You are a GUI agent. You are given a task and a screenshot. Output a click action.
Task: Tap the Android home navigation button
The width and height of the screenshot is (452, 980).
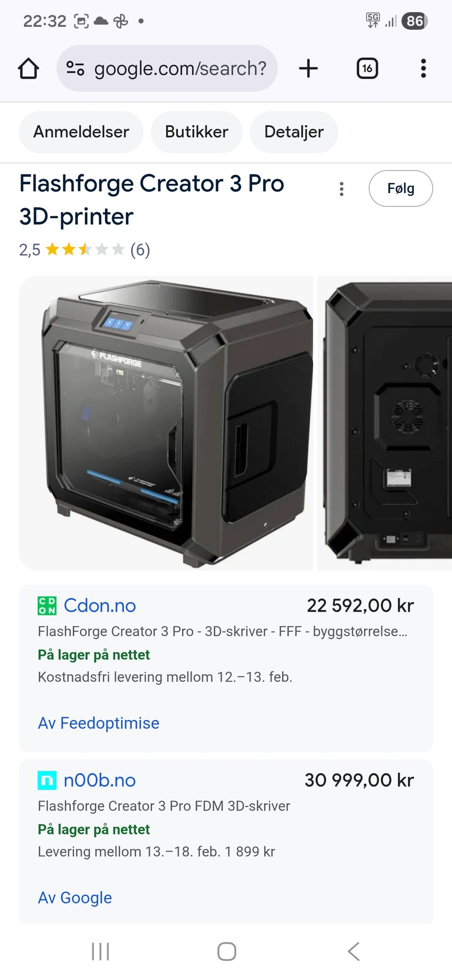tap(226, 951)
